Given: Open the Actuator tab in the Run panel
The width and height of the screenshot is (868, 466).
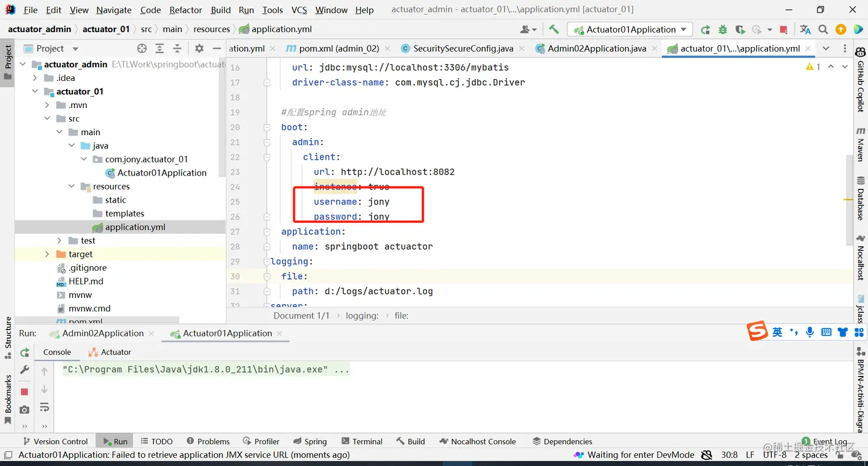Looking at the screenshot, I should click(x=110, y=352).
